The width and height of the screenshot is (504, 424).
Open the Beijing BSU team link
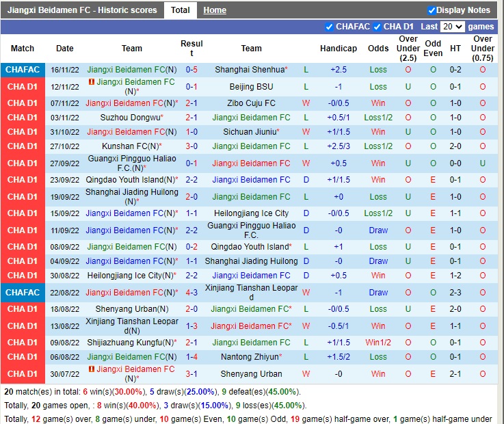point(251,87)
